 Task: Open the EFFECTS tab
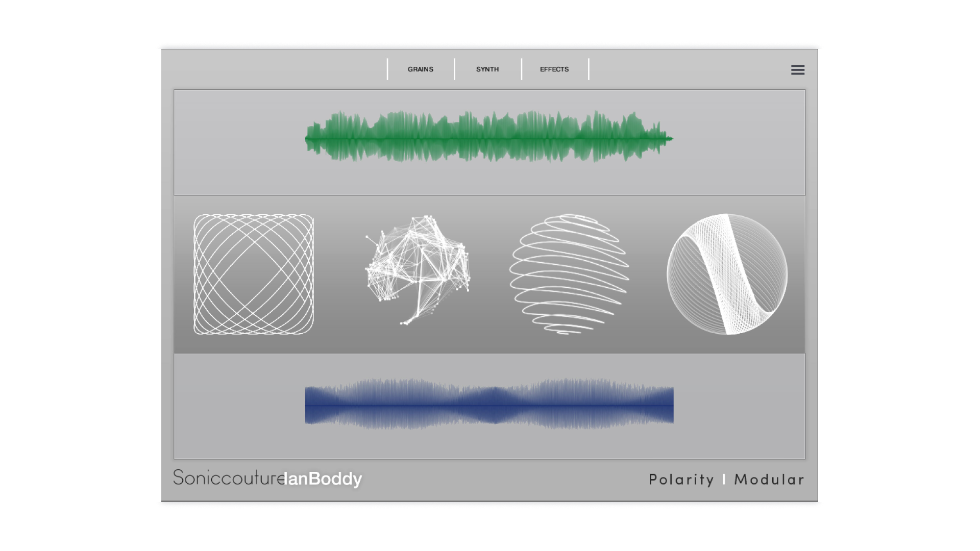coord(554,69)
